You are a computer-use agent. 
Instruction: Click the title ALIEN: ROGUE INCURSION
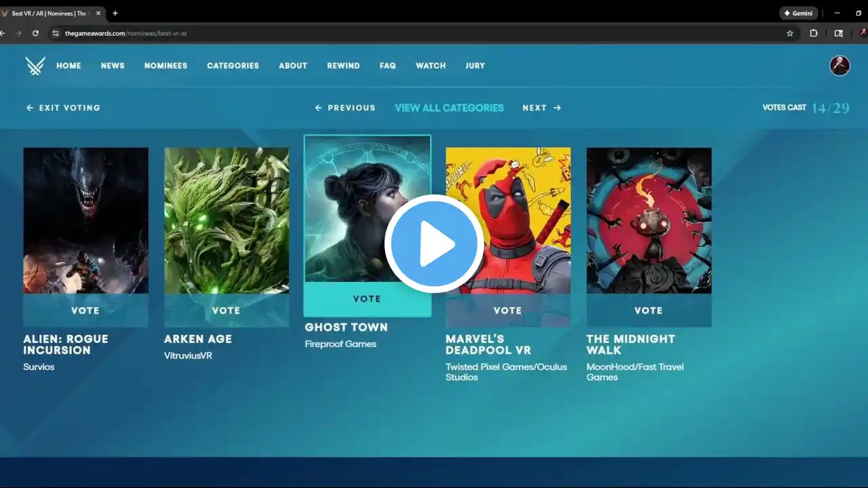(66, 344)
